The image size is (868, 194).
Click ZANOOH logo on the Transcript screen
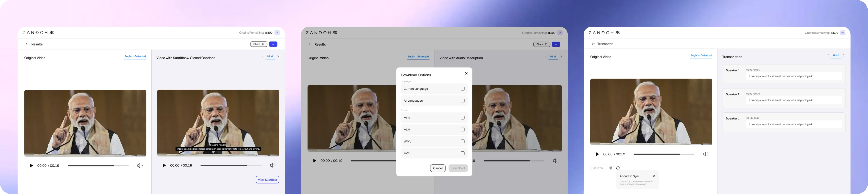click(x=604, y=33)
